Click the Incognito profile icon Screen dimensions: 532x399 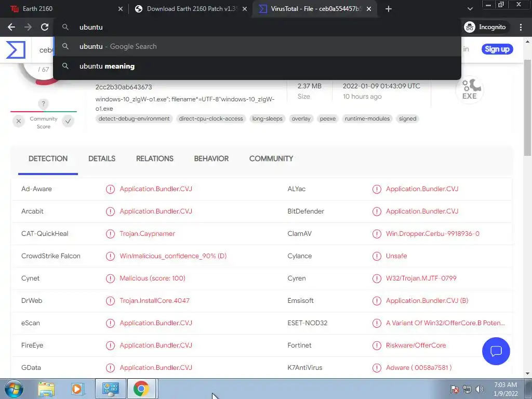click(x=470, y=27)
